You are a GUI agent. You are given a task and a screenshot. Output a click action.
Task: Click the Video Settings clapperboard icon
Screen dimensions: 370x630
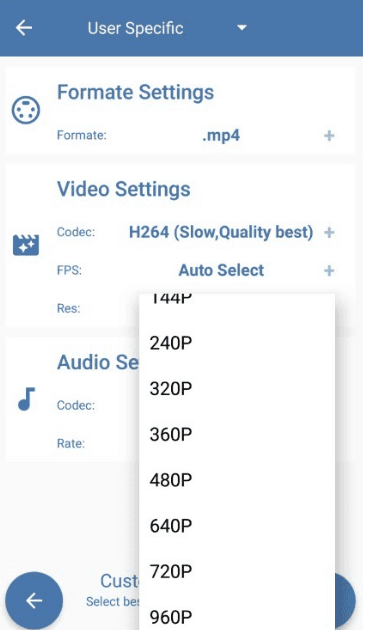[26, 245]
